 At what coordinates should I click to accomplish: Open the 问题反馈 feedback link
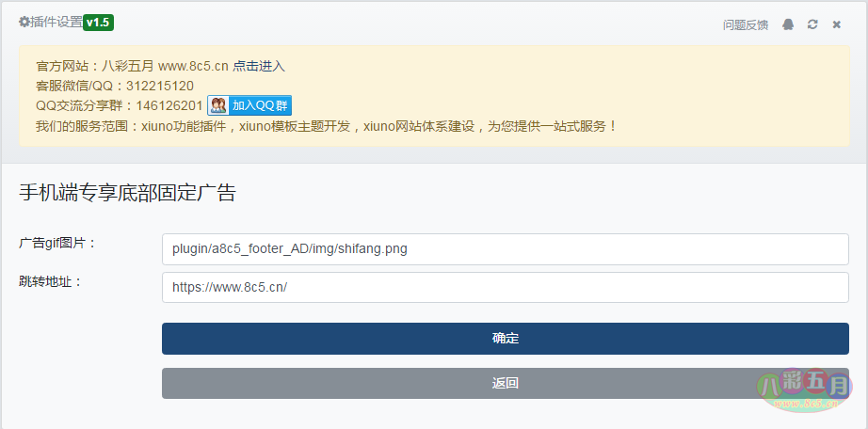(x=745, y=24)
